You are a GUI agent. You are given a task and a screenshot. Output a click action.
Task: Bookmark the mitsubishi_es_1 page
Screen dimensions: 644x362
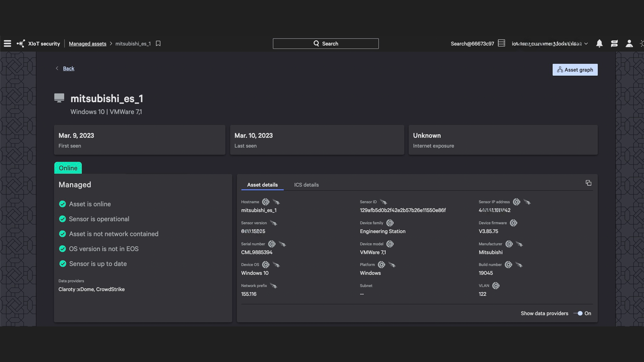[158, 44]
